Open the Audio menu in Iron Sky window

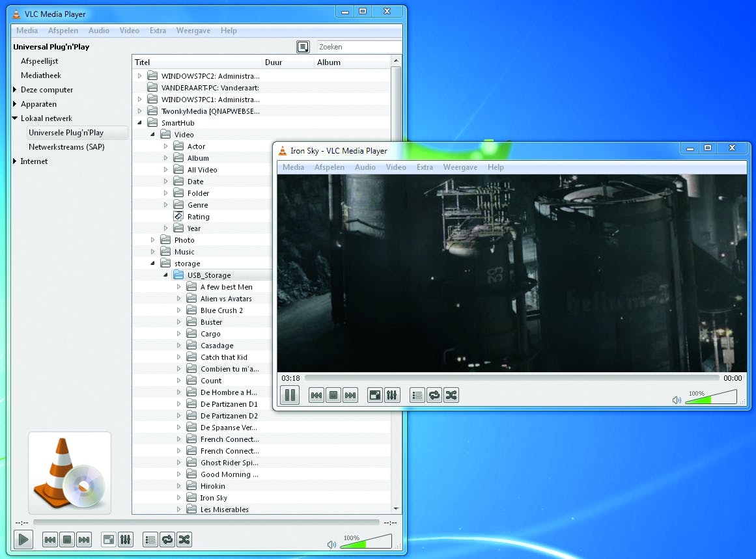[x=365, y=167]
